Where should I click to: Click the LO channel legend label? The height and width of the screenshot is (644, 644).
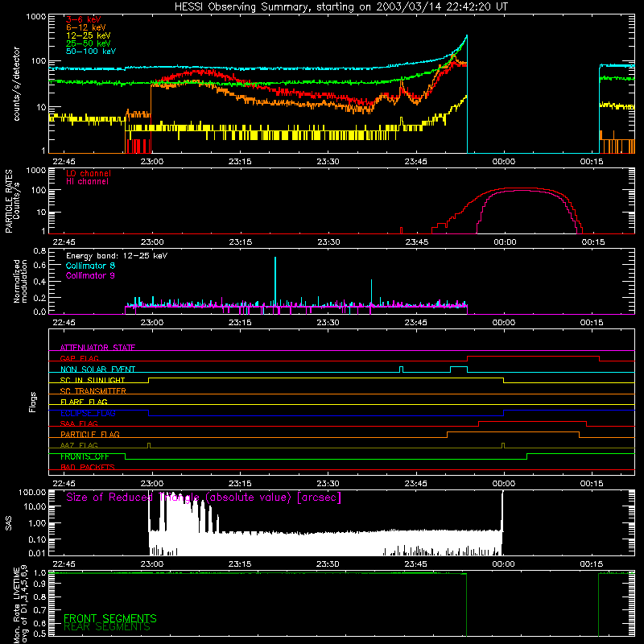(89, 173)
